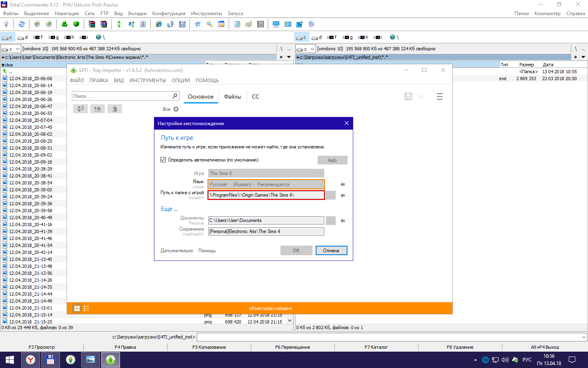Click the Еще ... expander heading

(169, 209)
